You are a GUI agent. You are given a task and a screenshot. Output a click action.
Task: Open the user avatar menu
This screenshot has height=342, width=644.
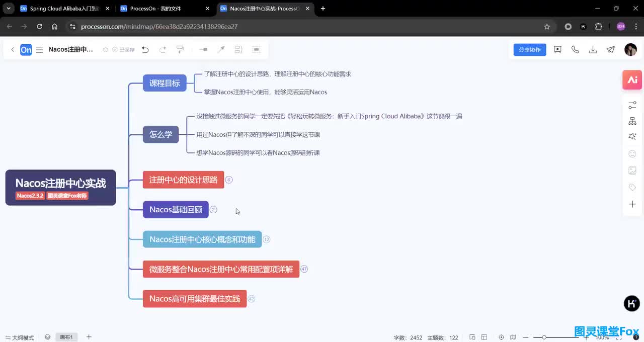coord(630,50)
